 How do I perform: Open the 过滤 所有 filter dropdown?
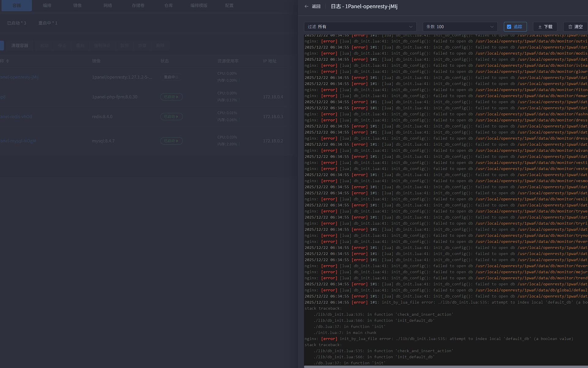(360, 27)
